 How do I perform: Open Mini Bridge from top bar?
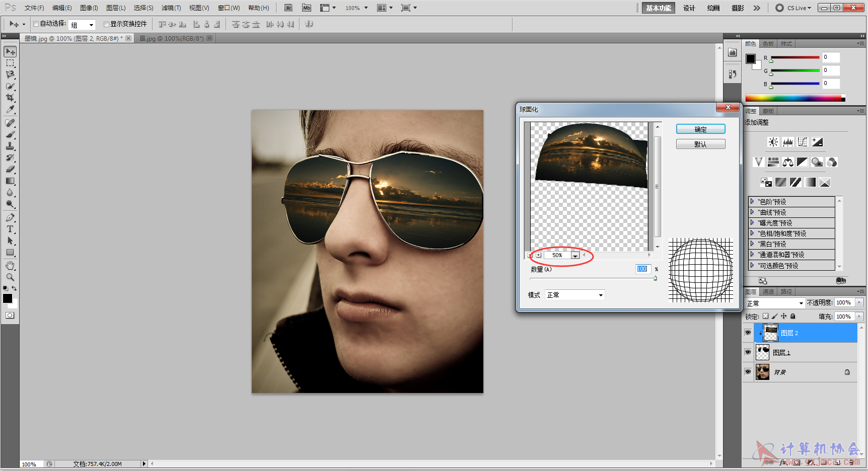(307, 8)
